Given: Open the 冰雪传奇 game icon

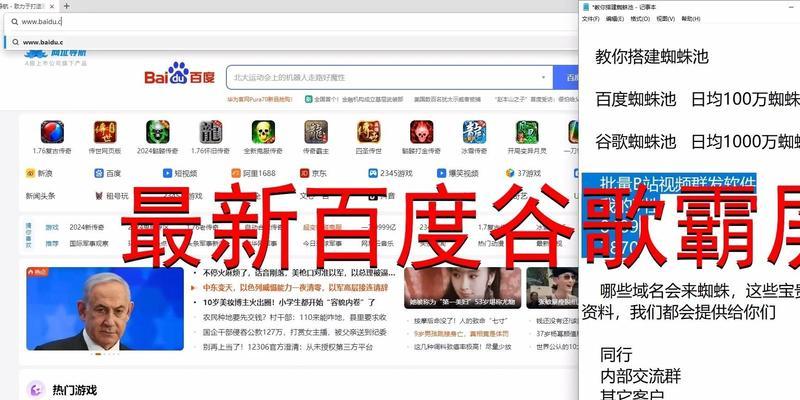Looking at the screenshot, I should (x=474, y=132).
